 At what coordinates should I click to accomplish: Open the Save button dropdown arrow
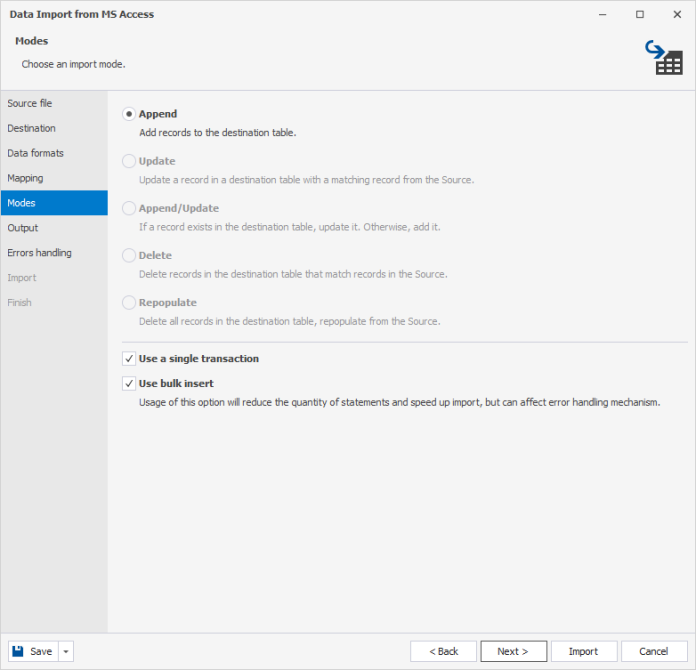(66, 651)
